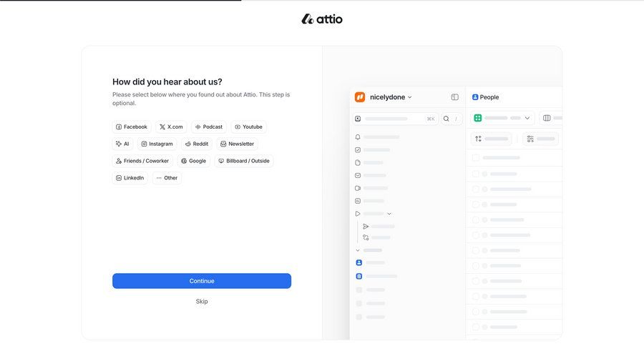Pick the Instagram option chip
This screenshot has width=644, height=346.
point(157,144)
